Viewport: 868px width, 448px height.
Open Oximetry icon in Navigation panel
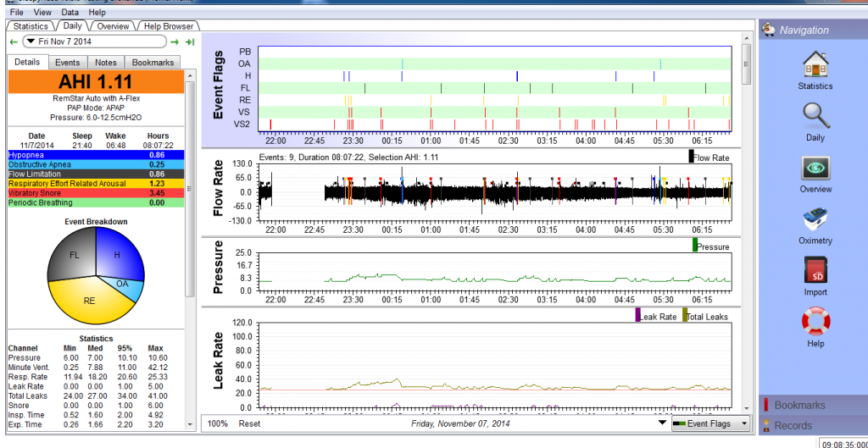815,219
